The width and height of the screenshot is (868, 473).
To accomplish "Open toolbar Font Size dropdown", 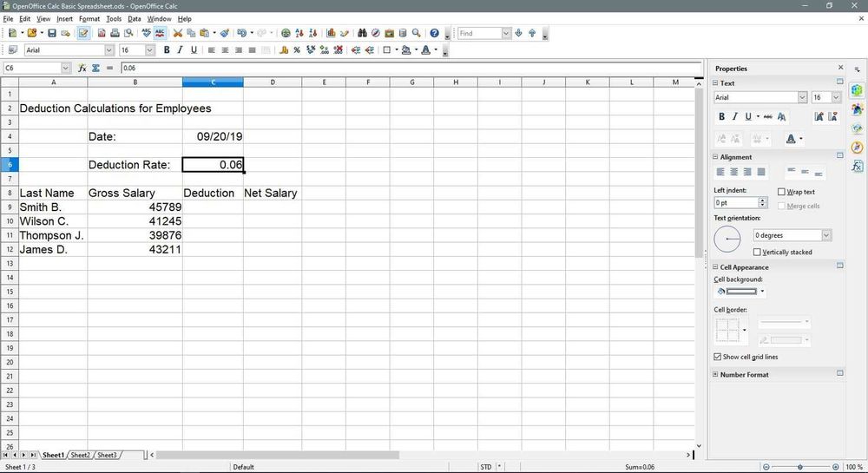I will coord(150,50).
